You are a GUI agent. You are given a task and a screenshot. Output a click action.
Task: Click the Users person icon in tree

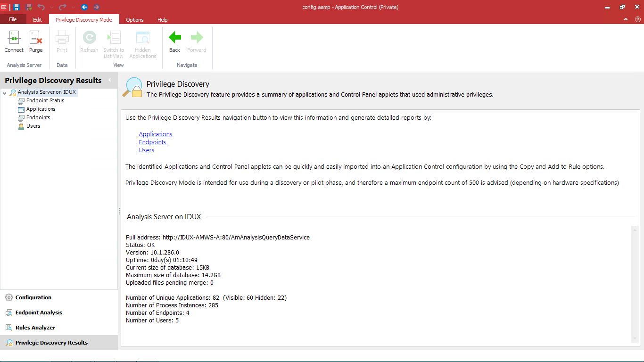[21, 126]
